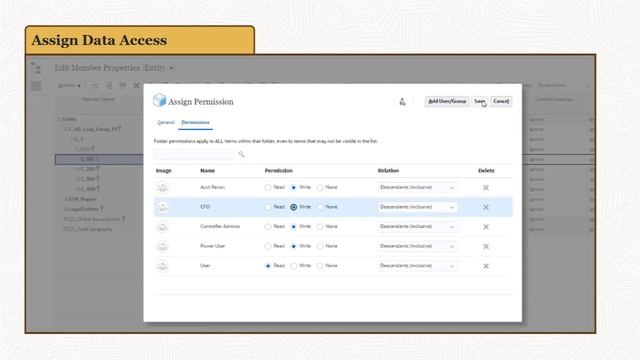Delete the Power User permission row
The image size is (640, 360).
[x=486, y=247]
